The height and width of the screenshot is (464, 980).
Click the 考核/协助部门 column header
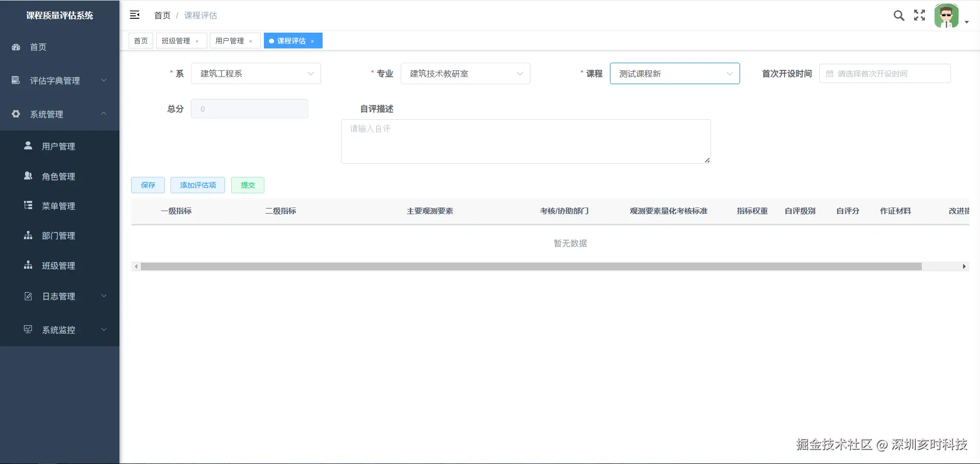point(565,211)
